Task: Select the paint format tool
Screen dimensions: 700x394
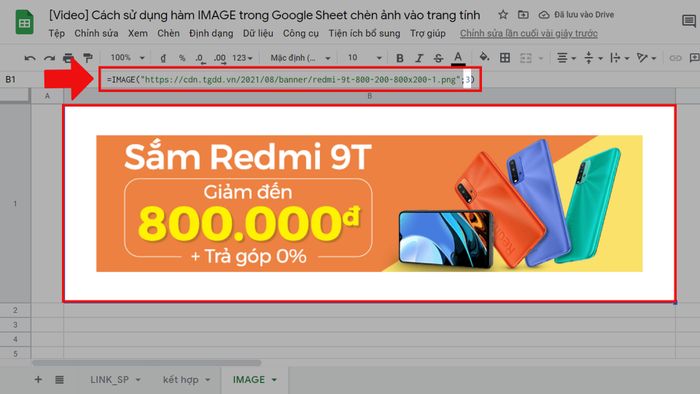Action: 88,58
